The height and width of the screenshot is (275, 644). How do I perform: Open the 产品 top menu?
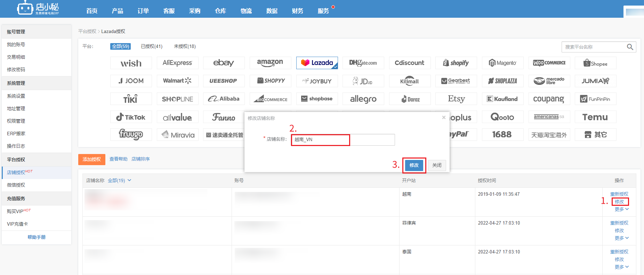118,11
